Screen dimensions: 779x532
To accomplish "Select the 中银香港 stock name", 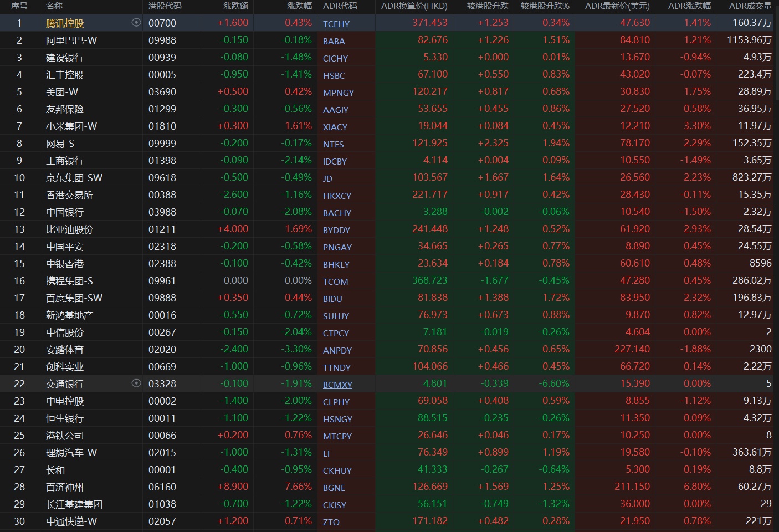I will [65, 264].
